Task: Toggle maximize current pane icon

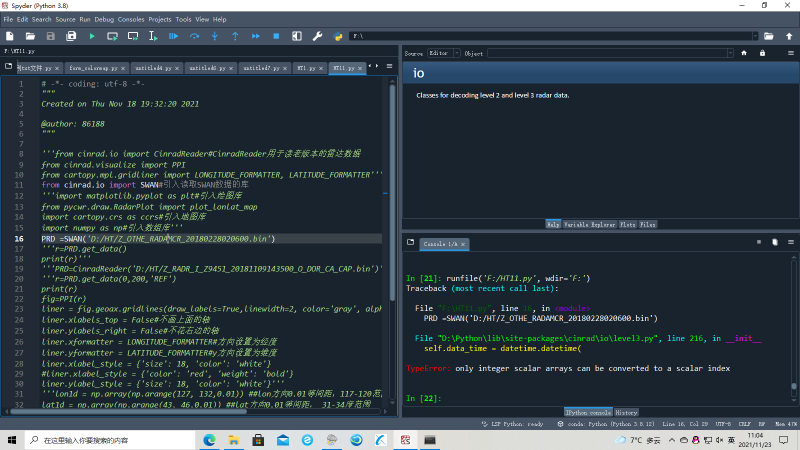Action: tap(297, 36)
